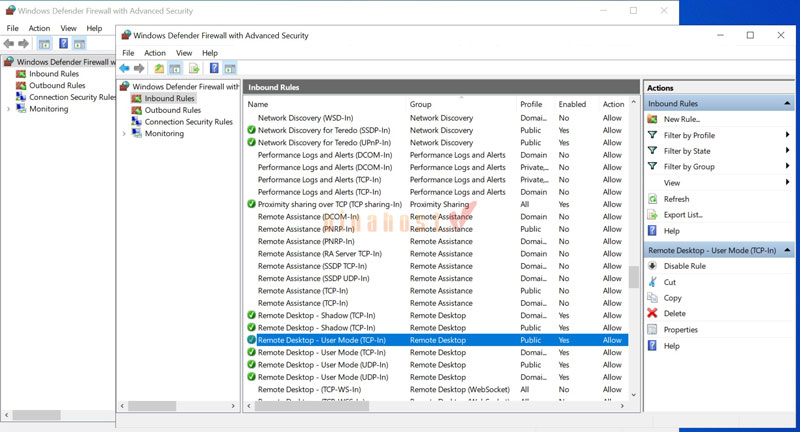
Task: Click scroll down arrow of rules list
Action: pos(634,395)
